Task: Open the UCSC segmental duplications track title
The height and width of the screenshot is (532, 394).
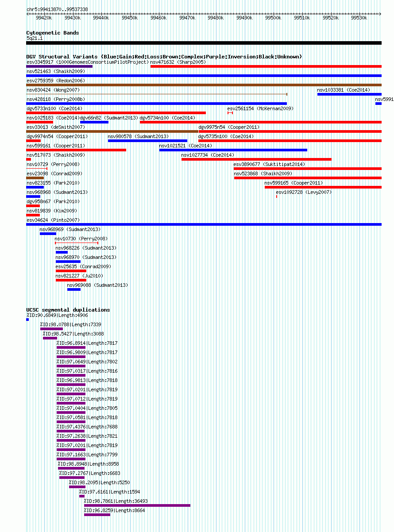Action: click(68, 310)
